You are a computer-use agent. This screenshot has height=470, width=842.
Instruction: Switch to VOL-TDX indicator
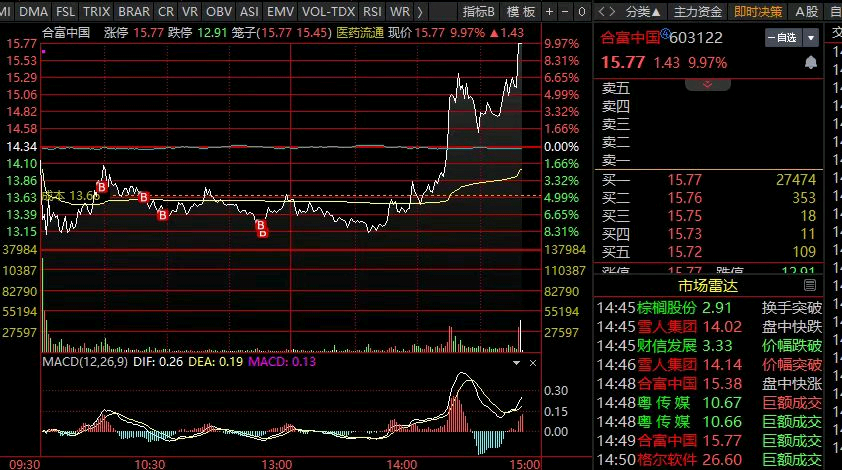(328, 11)
